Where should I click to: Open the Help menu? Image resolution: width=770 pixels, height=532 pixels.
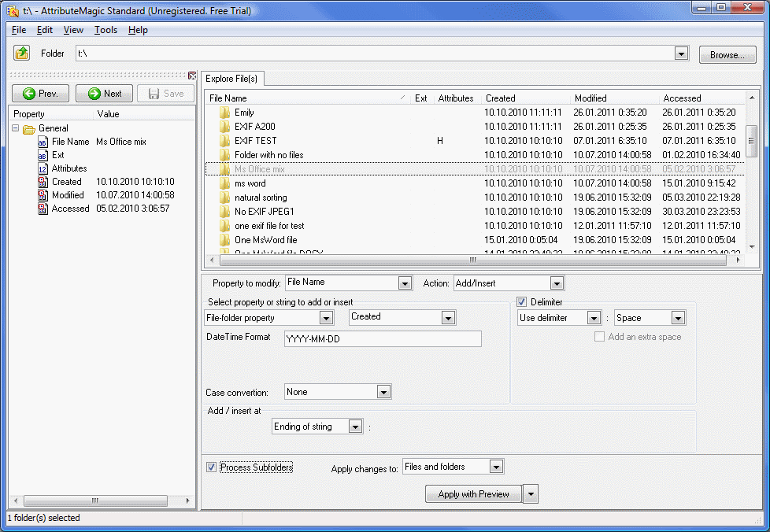pos(138,30)
